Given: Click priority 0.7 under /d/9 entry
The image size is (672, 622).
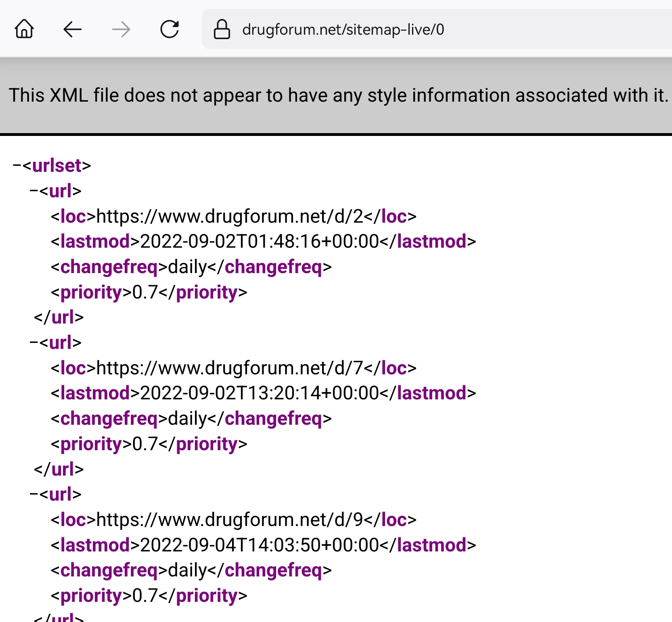Looking at the screenshot, I should [x=145, y=596].
